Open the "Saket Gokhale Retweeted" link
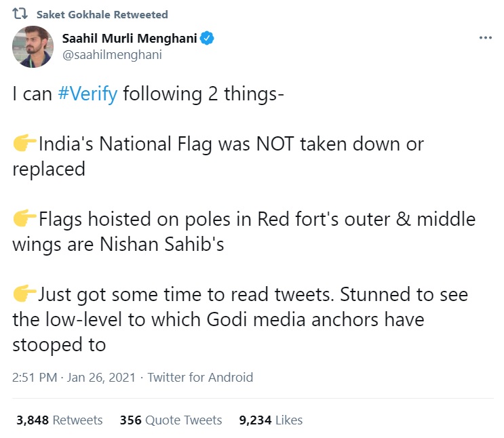Image resolution: width=504 pixels, height=438 pixels. [102, 14]
